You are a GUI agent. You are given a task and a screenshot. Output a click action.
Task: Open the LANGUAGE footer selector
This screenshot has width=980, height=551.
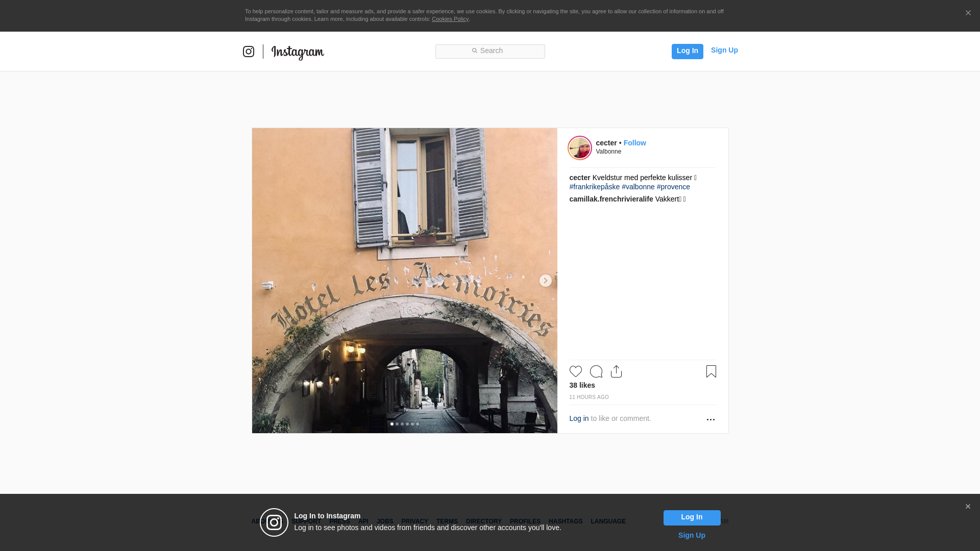[x=608, y=521]
